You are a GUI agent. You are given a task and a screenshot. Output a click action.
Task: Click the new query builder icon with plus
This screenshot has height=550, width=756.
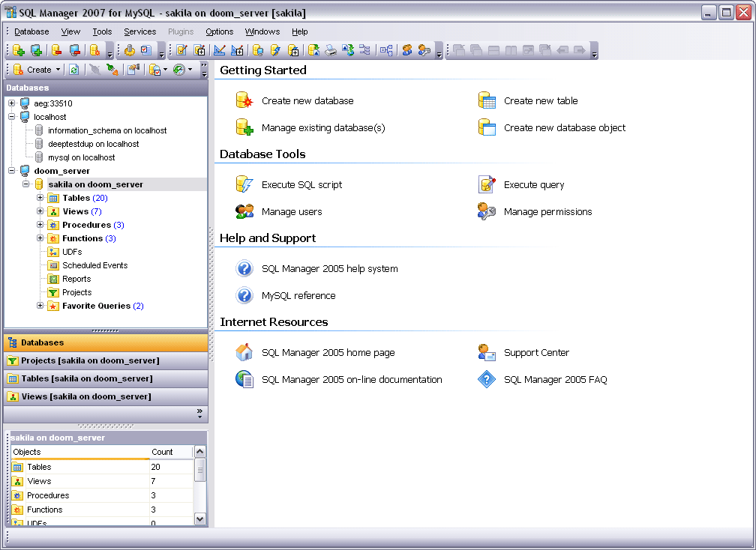[x=237, y=50]
